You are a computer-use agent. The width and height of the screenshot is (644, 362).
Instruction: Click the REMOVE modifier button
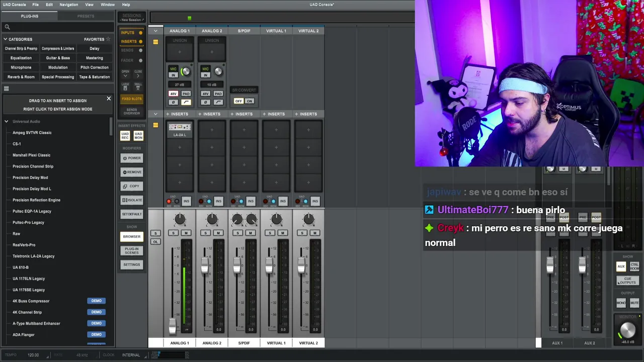[x=132, y=172]
